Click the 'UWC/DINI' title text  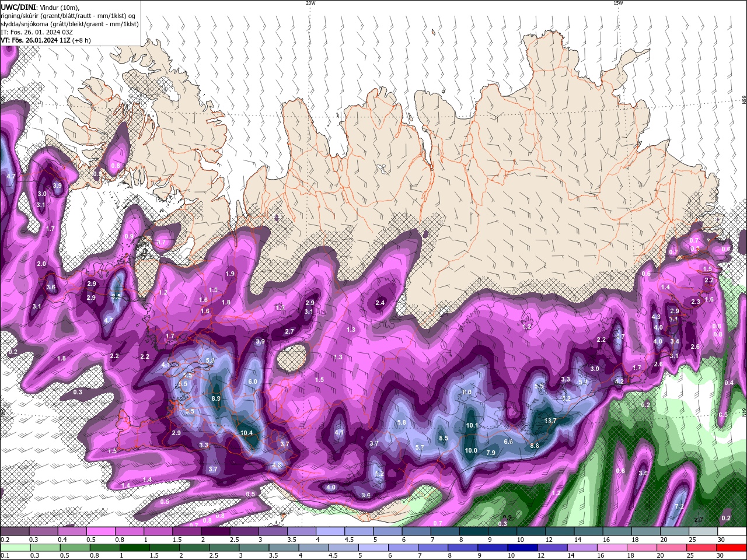pos(18,7)
